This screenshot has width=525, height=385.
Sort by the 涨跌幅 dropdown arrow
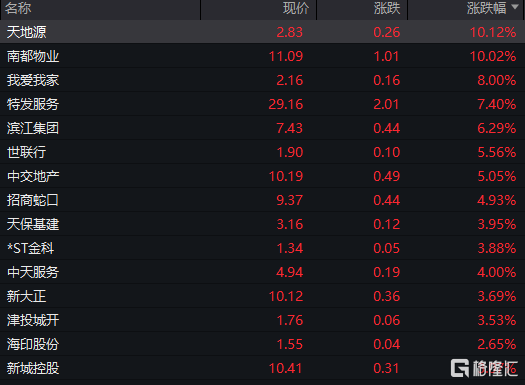coord(515,7)
